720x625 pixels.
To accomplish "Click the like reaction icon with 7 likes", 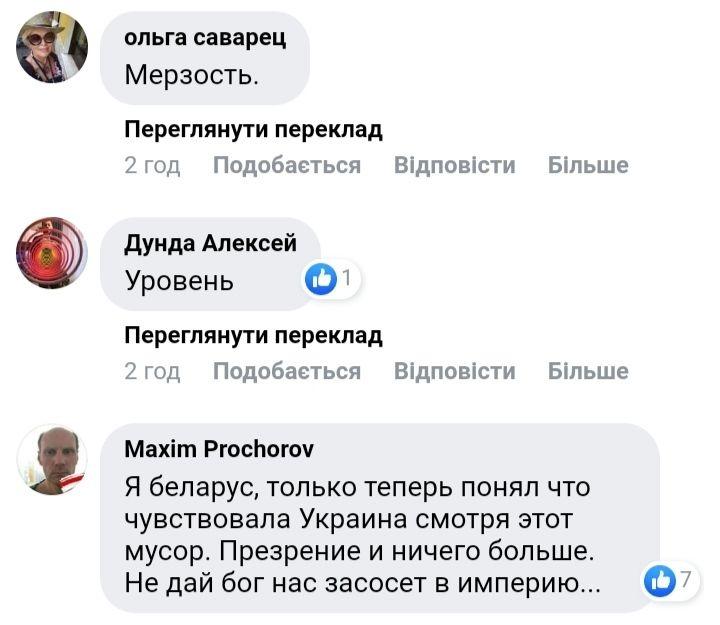I will coord(661,580).
